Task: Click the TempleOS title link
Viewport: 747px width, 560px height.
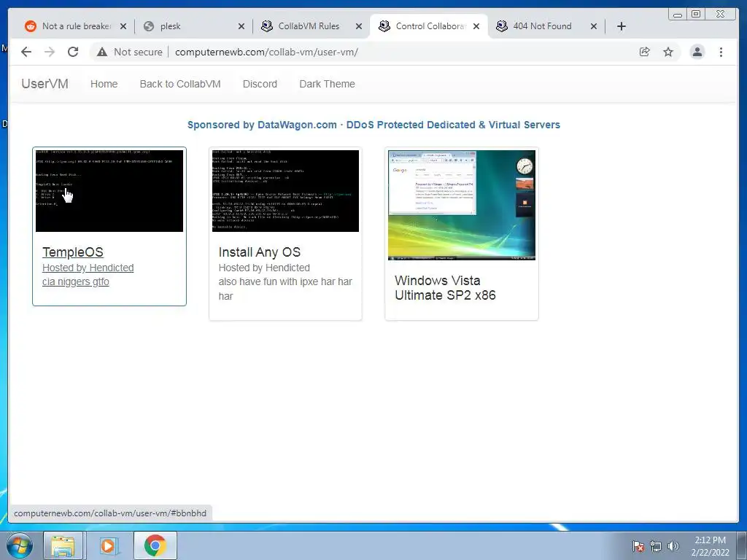Action: point(73,252)
